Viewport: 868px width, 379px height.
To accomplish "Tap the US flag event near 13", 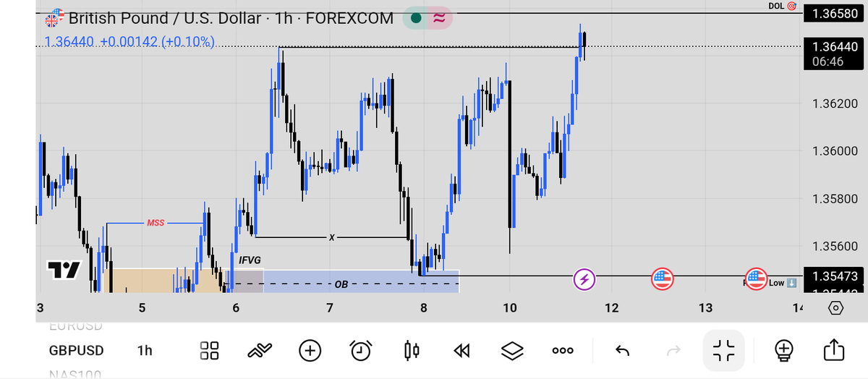I will click(757, 278).
